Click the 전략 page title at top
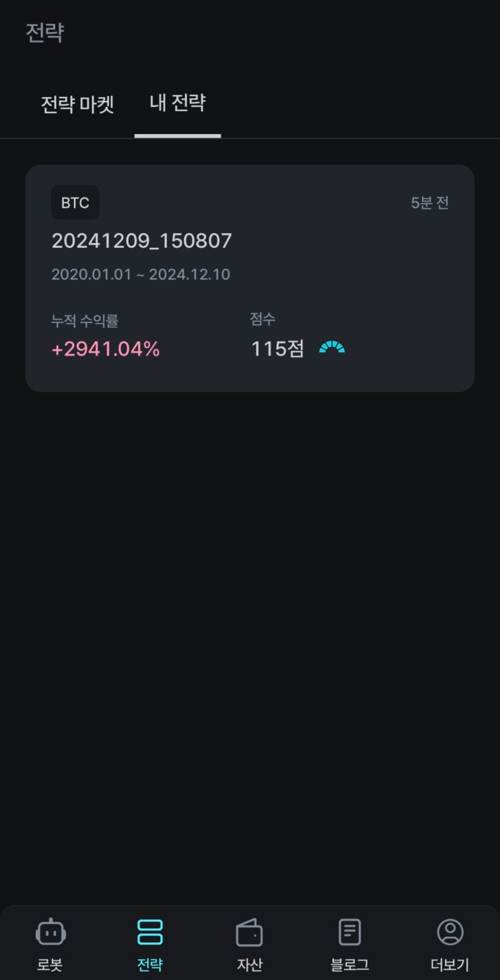Image resolution: width=500 pixels, height=980 pixels. click(45, 32)
